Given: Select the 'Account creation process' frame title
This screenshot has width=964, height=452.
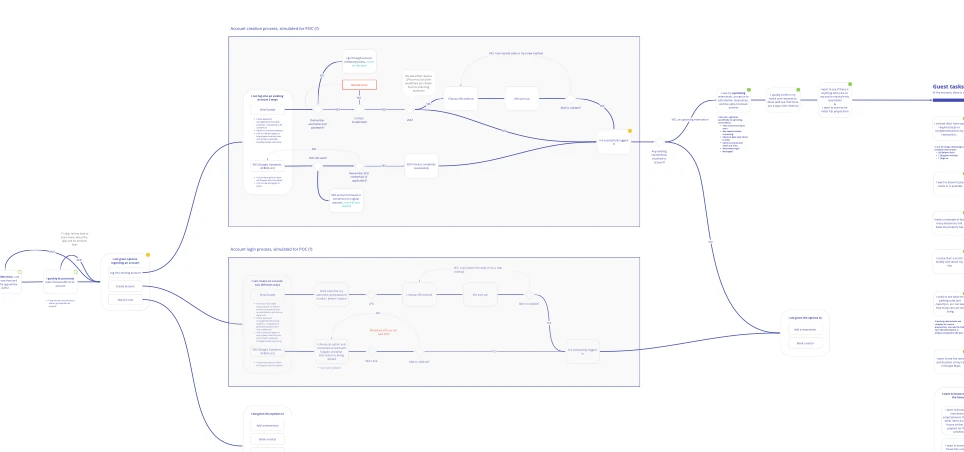Looking at the screenshot, I should [274, 29].
